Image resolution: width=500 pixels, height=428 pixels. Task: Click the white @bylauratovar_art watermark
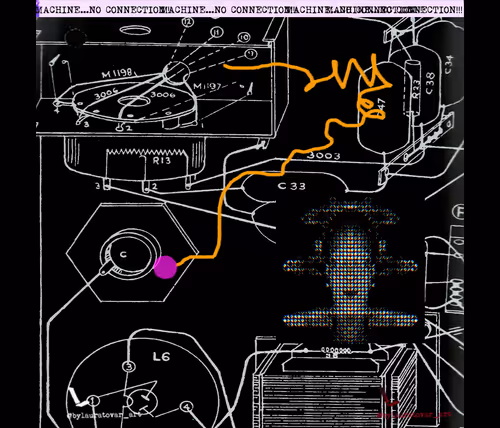click(x=105, y=416)
